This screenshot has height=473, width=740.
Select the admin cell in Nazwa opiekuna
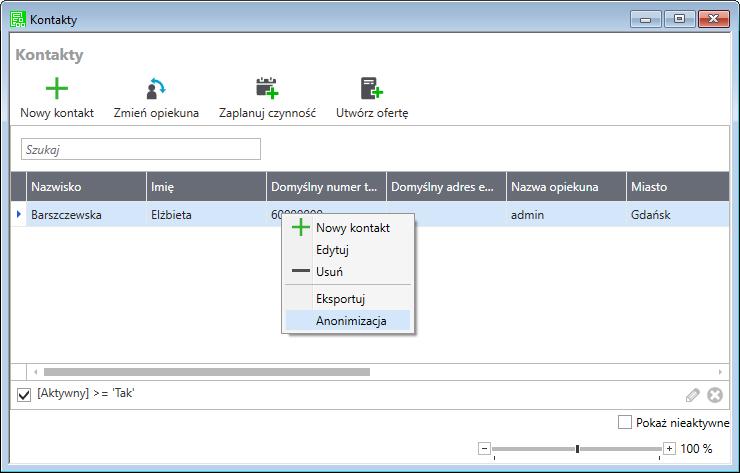point(566,214)
